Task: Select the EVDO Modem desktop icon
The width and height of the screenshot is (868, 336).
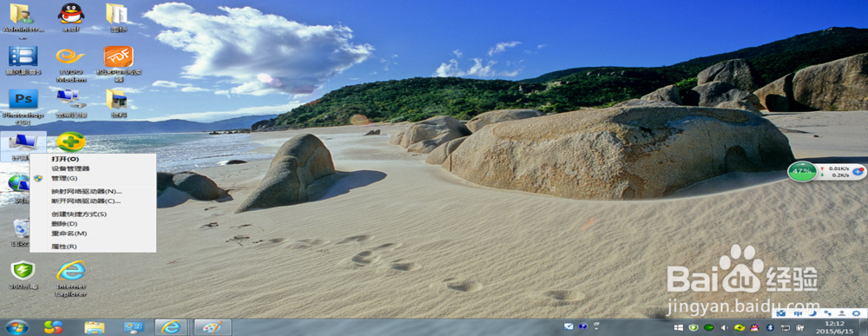Action: tap(71, 64)
